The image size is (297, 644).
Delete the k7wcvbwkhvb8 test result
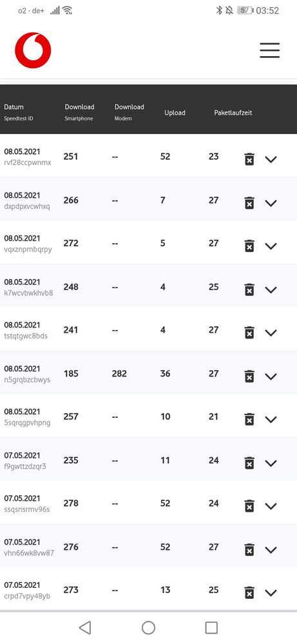249,289
